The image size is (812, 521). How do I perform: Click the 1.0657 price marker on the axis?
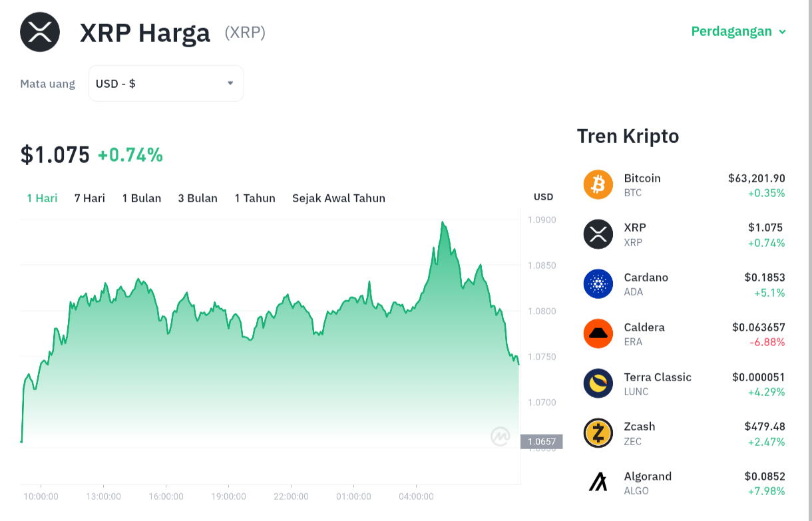542,441
